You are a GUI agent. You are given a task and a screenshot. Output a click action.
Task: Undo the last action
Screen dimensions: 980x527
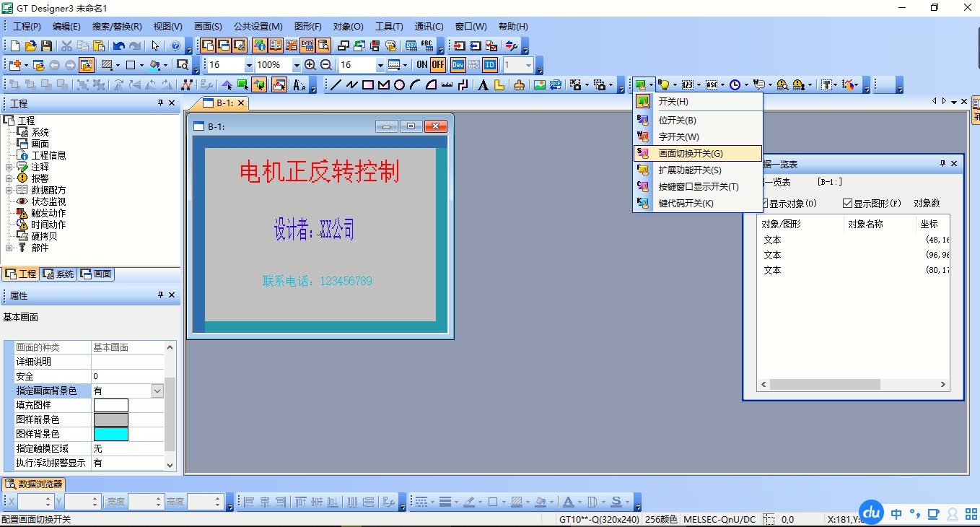(118, 45)
